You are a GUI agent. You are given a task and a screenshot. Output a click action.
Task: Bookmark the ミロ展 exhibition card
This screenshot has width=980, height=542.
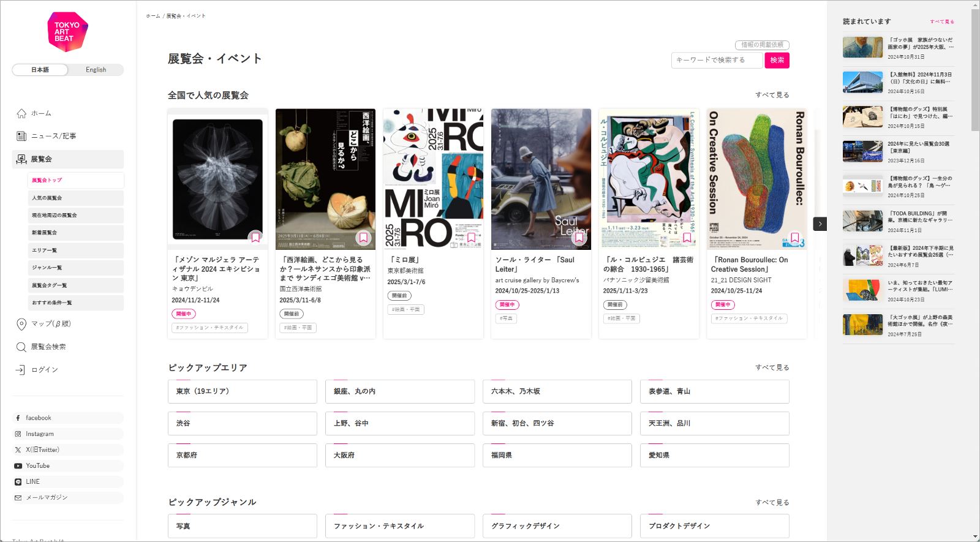[x=471, y=237]
